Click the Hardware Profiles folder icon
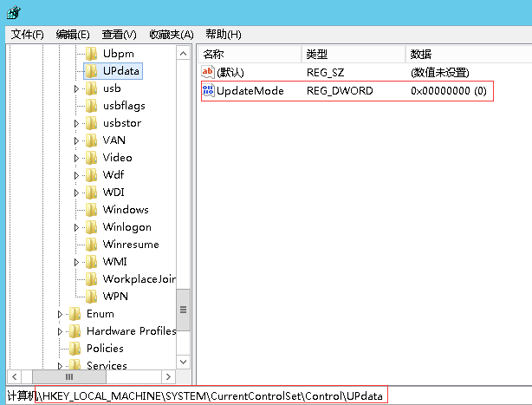The width and height of the screenshot is (532, 405). (x=75, y=331)
